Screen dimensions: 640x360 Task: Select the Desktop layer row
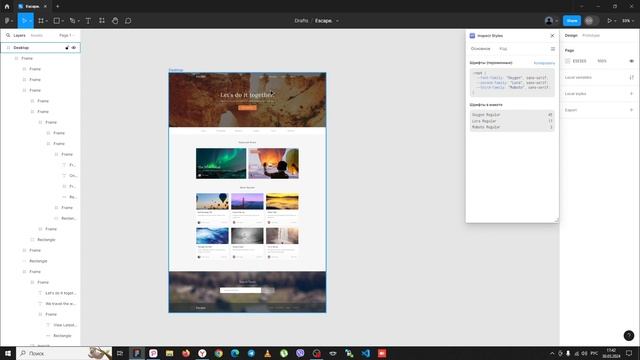pyautogui.click(x=41, y=48)
